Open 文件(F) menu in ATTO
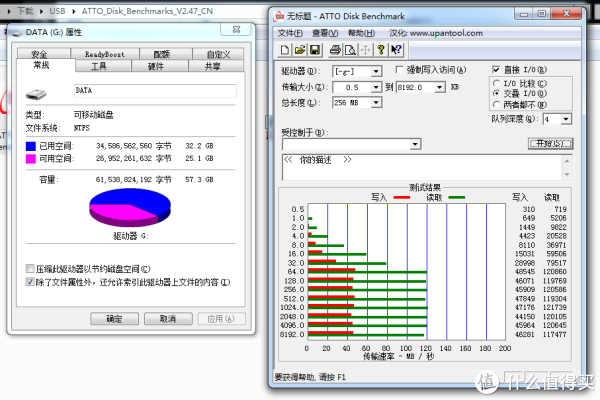Viewport: 600px width, 400px height. [x=290, y=33]
